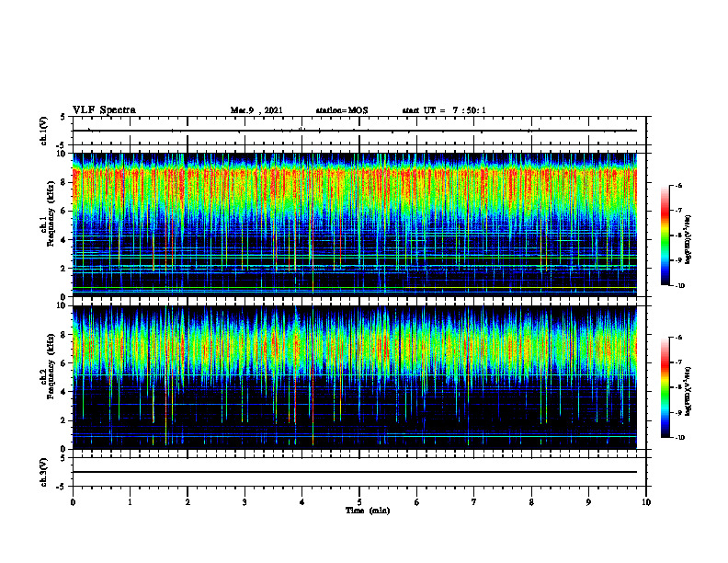Click time axis tick label "5" under the ch.3 panel
This screenshot has height=563, width=728.
tap(359, 502)
